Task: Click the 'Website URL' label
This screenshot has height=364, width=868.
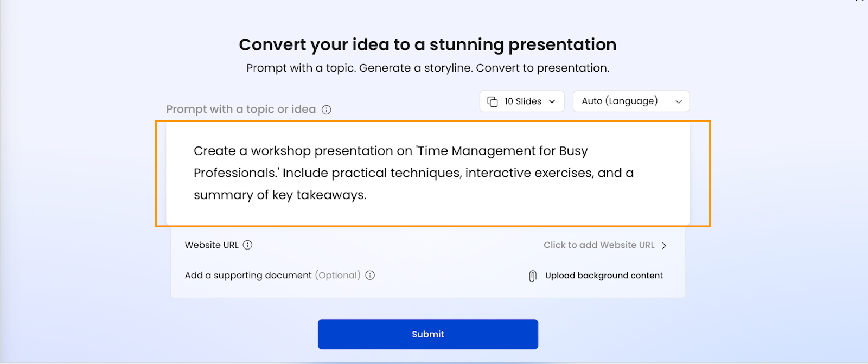Action: 212,245
